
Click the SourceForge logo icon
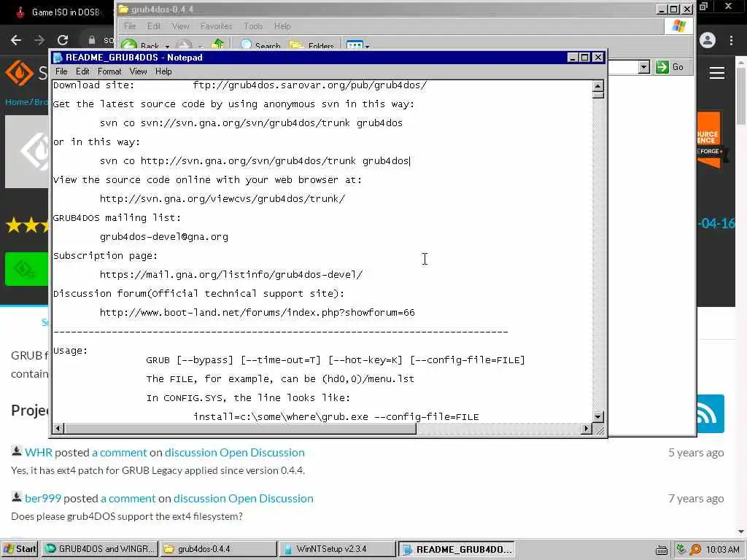[19, 73]
